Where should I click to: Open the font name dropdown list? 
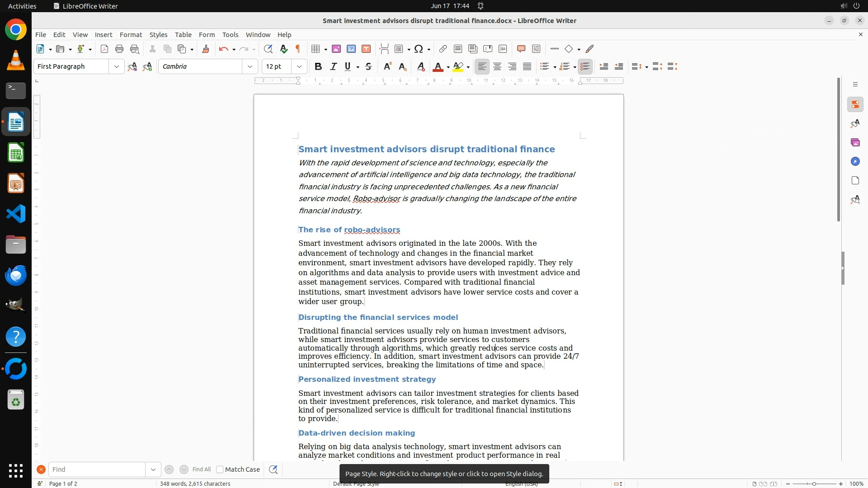coord(250,67)
